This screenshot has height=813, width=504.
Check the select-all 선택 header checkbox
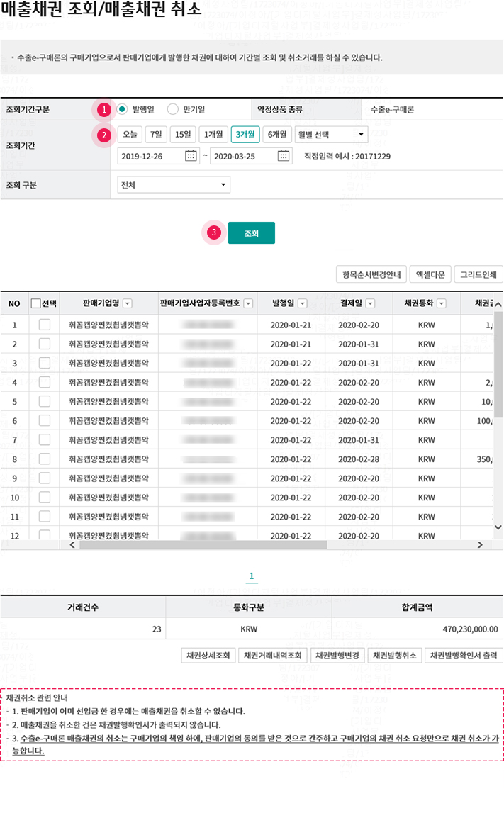[x=35, y=303]
